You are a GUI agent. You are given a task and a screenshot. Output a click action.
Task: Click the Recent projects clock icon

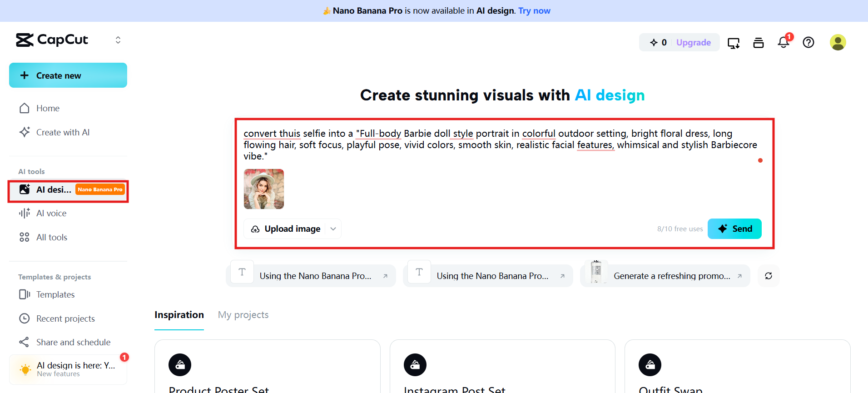pyautogui.click(x=25, y=318)
